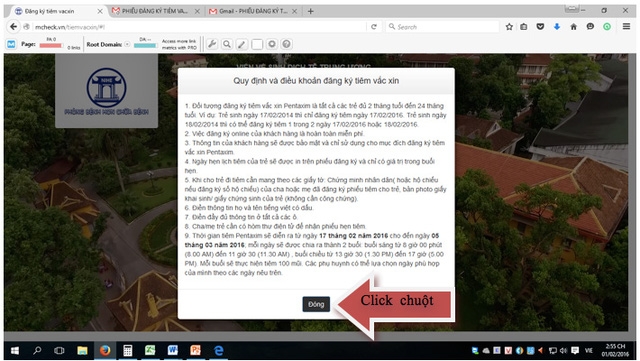Click the volume speaker tray icon
The width and height of the screenshot is (640, 361).
click(x=564, y=350)
